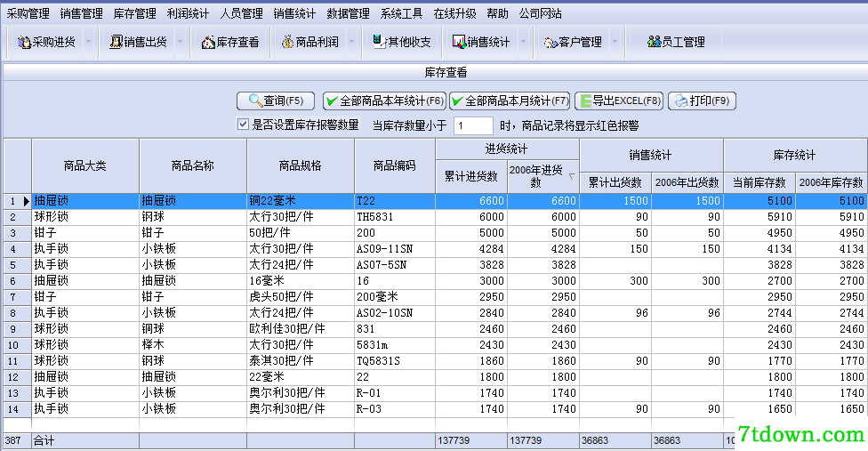Click the green check on 全部商品本月统计(F7)
868x451 pixels.
tap(457, 101)
